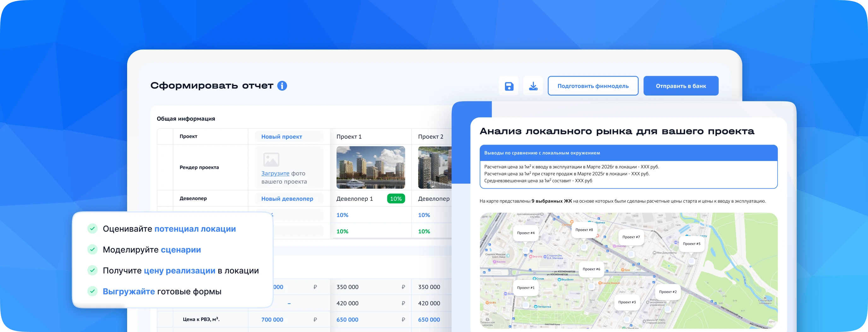The width and height of the screenshot is (868, 332).
Task: Click the checkmark next to Моделируйте сценарии
Action: tap(92, 250)
